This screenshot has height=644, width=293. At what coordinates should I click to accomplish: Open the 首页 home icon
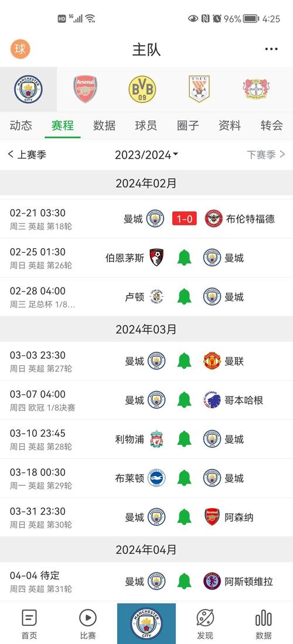(29, 624)
